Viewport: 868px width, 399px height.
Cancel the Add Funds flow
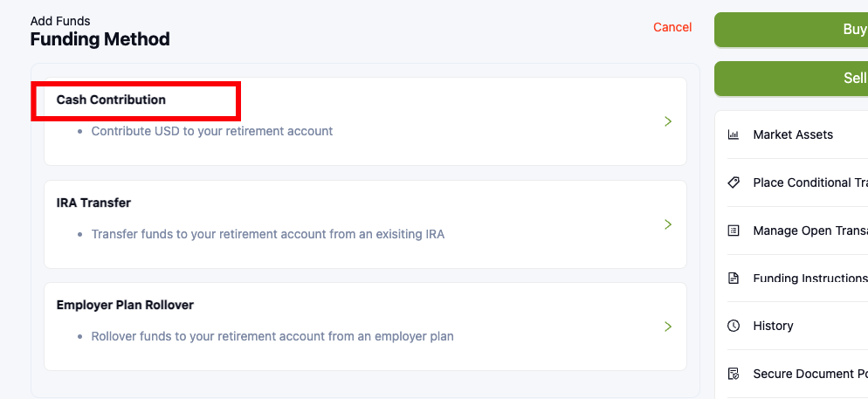tap(672, 27)
